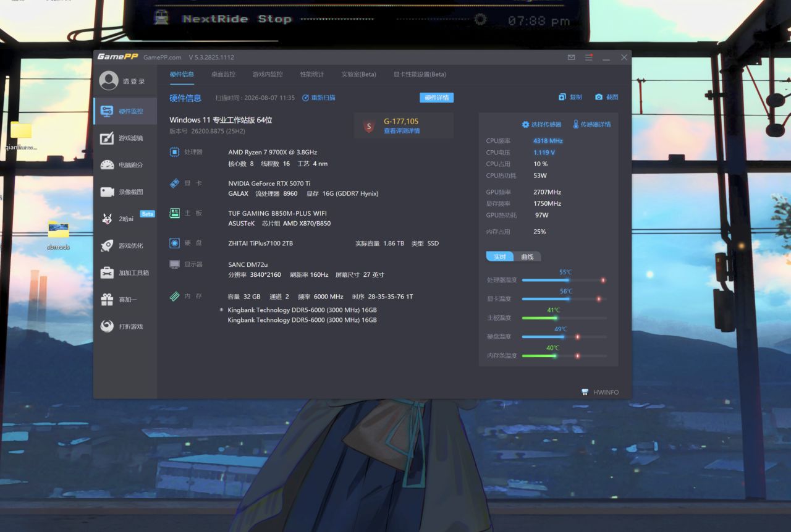Click the 主板 motherboard icon
Viewport: 791px width, 532px height.
pyautogui.click(x=175, y=213)
